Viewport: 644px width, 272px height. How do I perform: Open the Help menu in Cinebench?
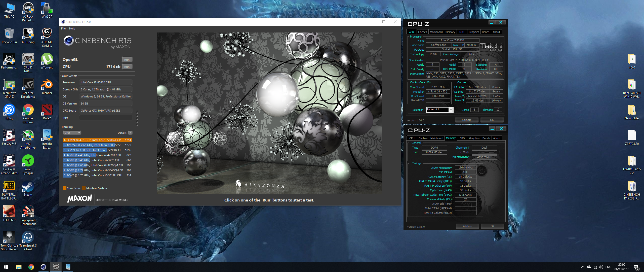(x=72, y=28)
